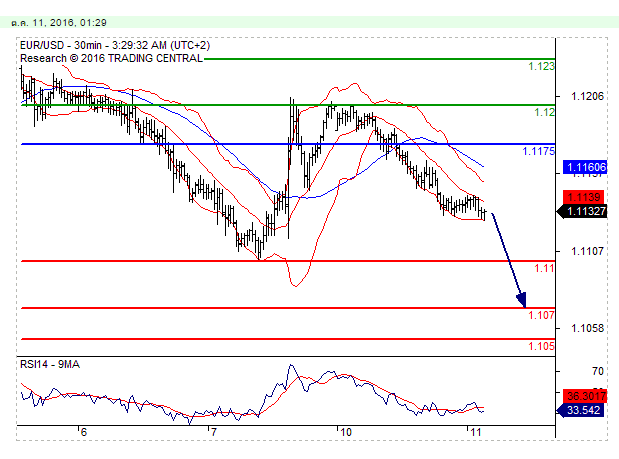Click the RSI axis level 70
Screen dimensions: 619x459
[x=598, y=371]
